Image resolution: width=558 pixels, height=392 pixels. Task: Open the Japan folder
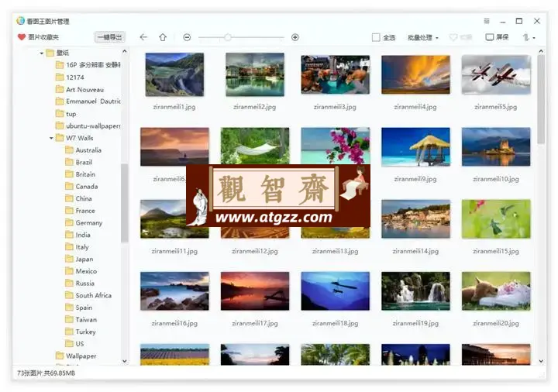point(79,259)
